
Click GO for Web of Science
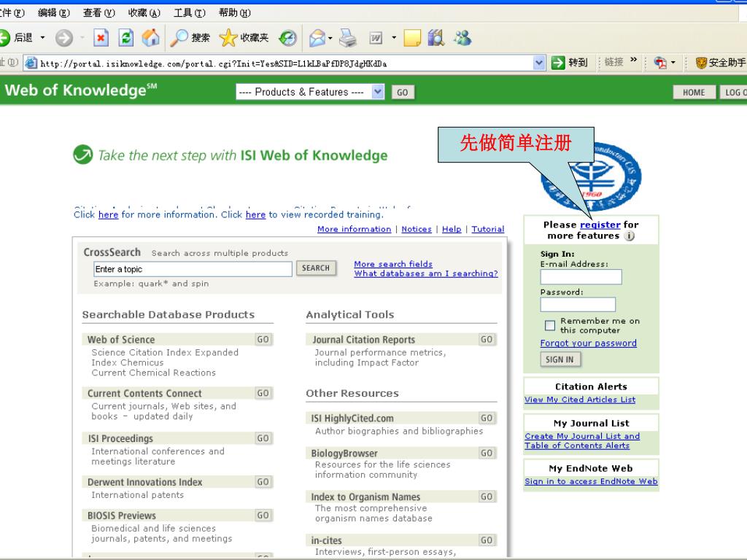coord(263,340)
